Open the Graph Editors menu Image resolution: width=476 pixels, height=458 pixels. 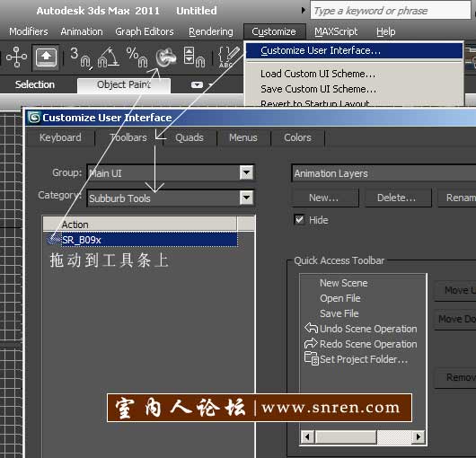coord(145,31)
